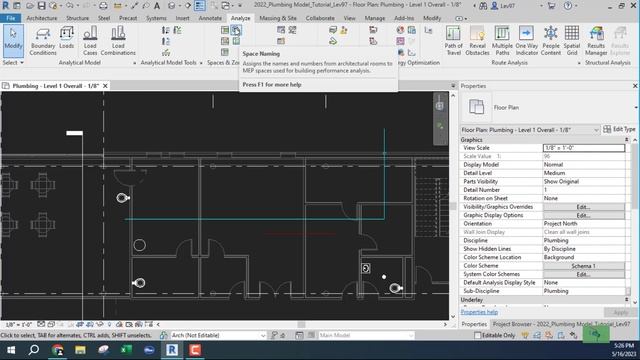Click Edit for Graphic Display Options
Viewport: 640px width, 360px height.
584,215
